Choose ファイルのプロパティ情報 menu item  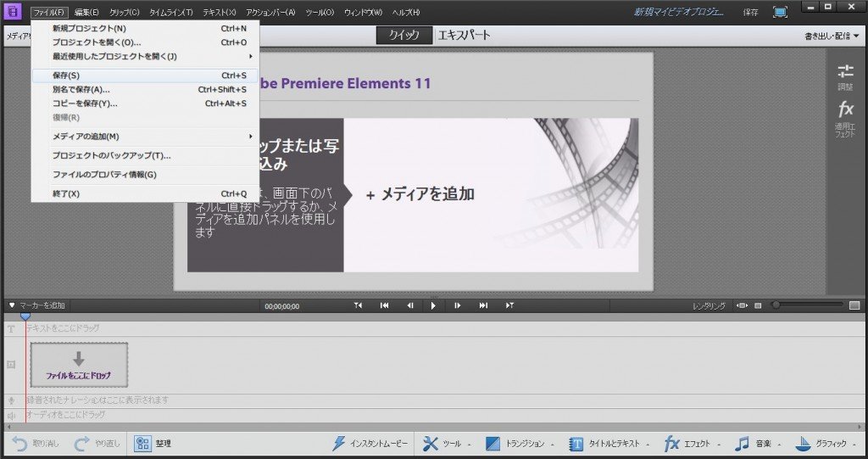pos(145,175)
